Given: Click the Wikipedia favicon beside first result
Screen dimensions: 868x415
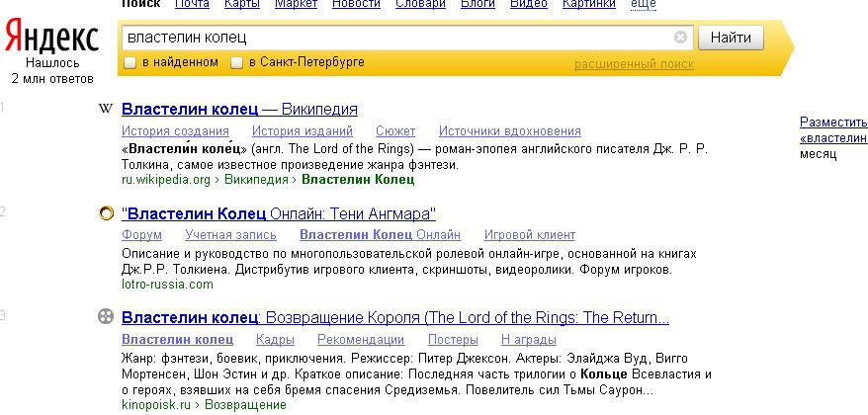Looking at the screenshot, I should (x=105, y=109).
